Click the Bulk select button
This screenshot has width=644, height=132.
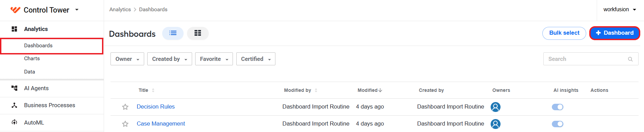coord(564,33)
